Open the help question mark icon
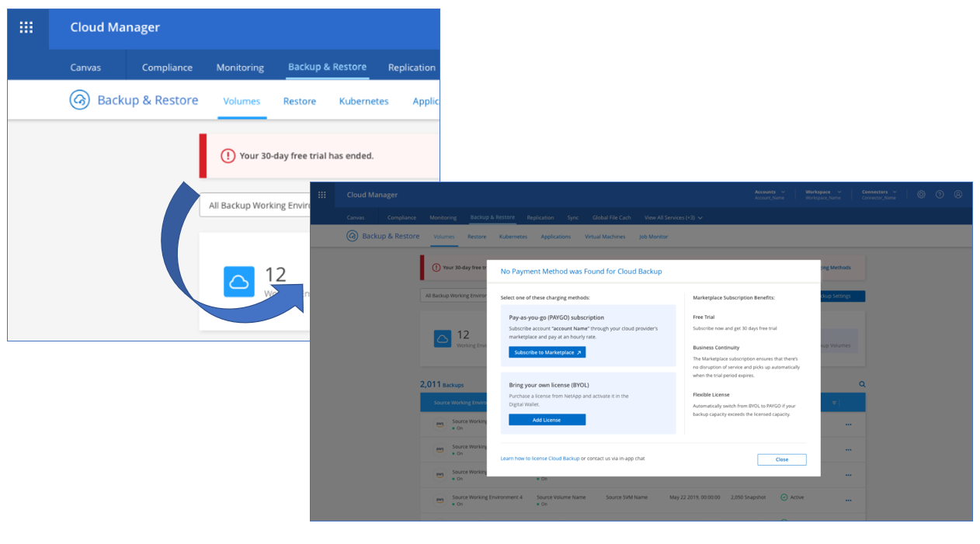 [940, 195]
